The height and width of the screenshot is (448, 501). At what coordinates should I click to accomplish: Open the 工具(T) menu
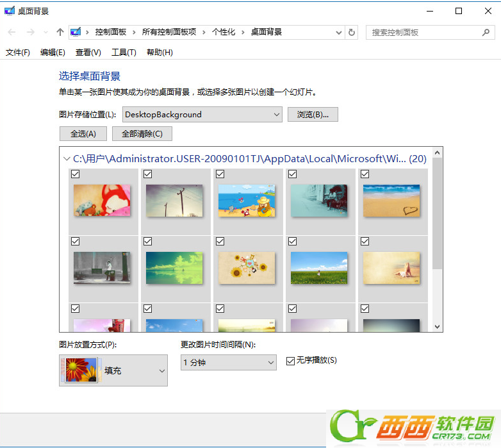coord(124,53)
